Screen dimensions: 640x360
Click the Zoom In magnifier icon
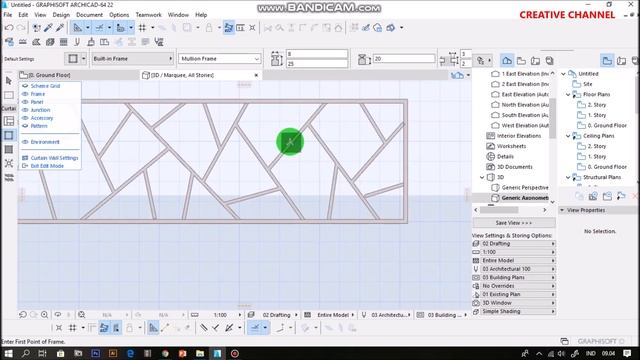[x=44, y=315]
